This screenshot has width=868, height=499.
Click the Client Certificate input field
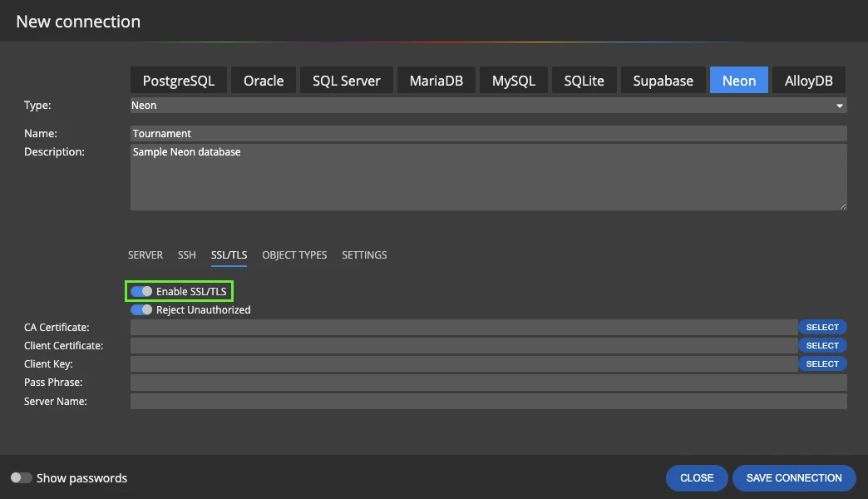464,346
